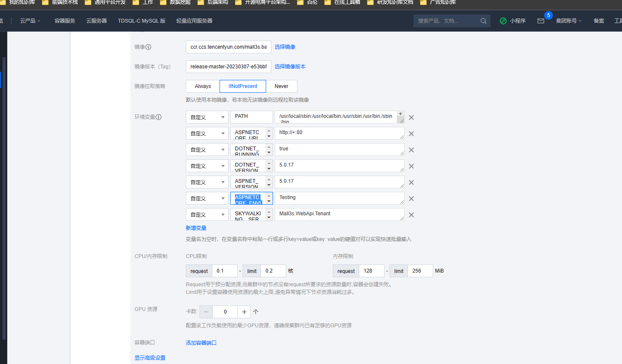Open the 自定义 dropdown for SKYWALKING row
Image resolution: width=622 pixels, height=364 pixels.
[207, 214]
